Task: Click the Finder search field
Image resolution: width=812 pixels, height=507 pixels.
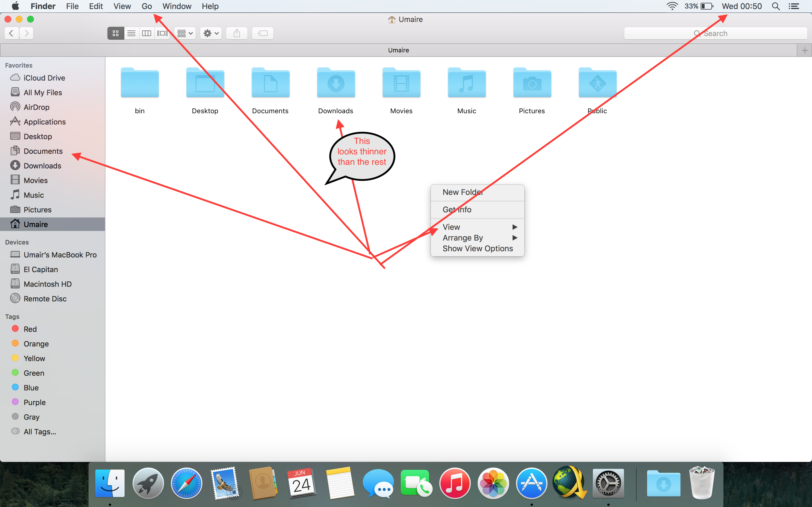Action: pyautogui.click(x=715, y=33)
